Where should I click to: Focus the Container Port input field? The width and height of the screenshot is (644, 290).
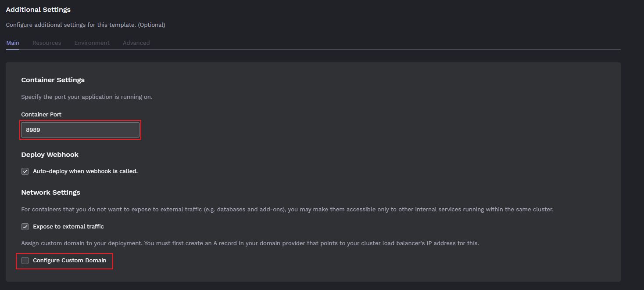pyautogui.click(x=80, y=130)
